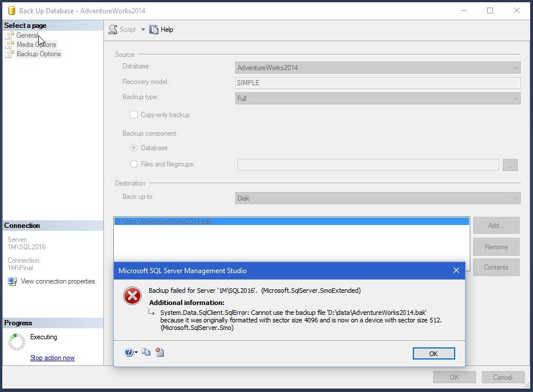Click the additional information arrow icon
The image size is (533, 392).
[152, 312]
